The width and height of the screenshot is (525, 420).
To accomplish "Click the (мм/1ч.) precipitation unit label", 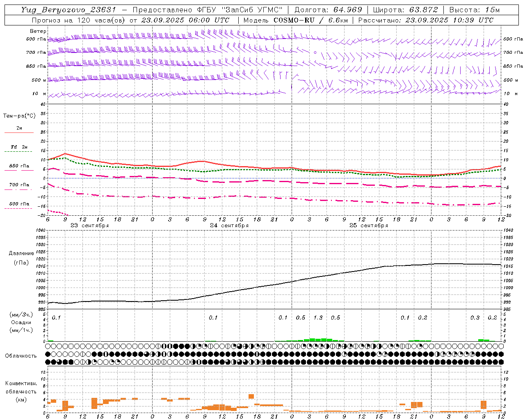I will pos(21,330).
